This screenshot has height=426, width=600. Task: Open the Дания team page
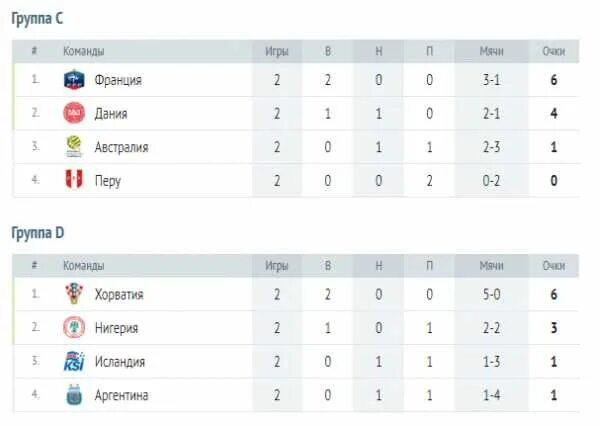pos(111,113)
